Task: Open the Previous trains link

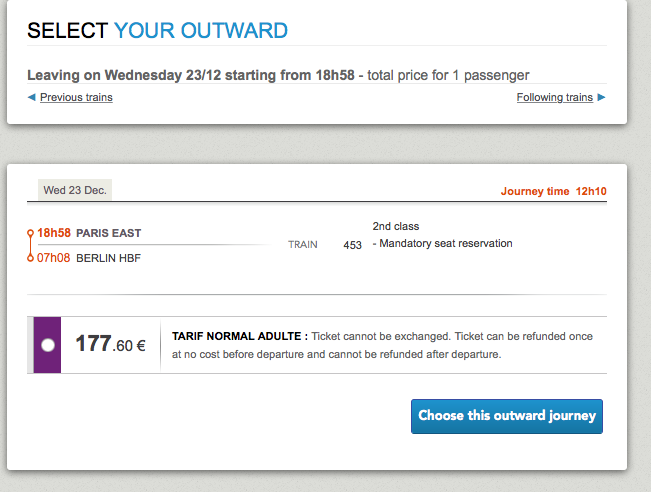Action: click(76, 97)
